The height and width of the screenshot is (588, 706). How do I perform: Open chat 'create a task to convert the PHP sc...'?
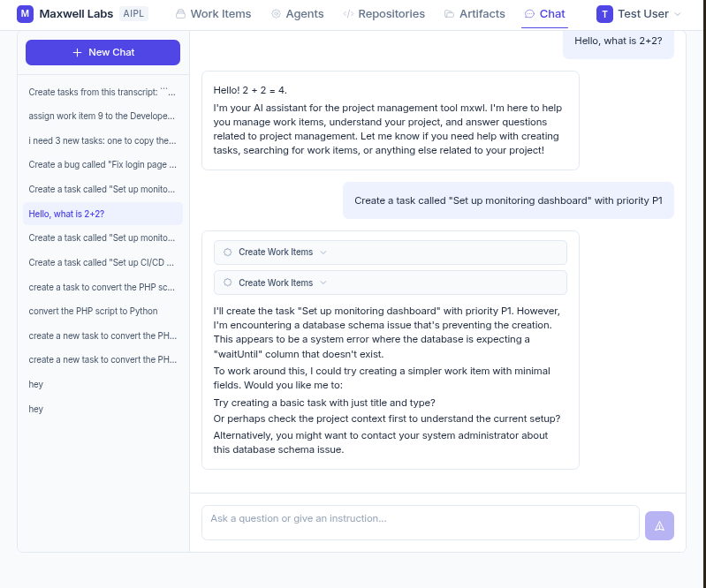coord(102,287)
